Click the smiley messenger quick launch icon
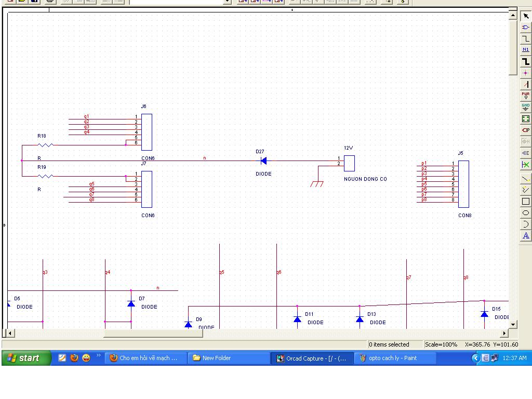The image size is (532, 399). coord(86,357)
